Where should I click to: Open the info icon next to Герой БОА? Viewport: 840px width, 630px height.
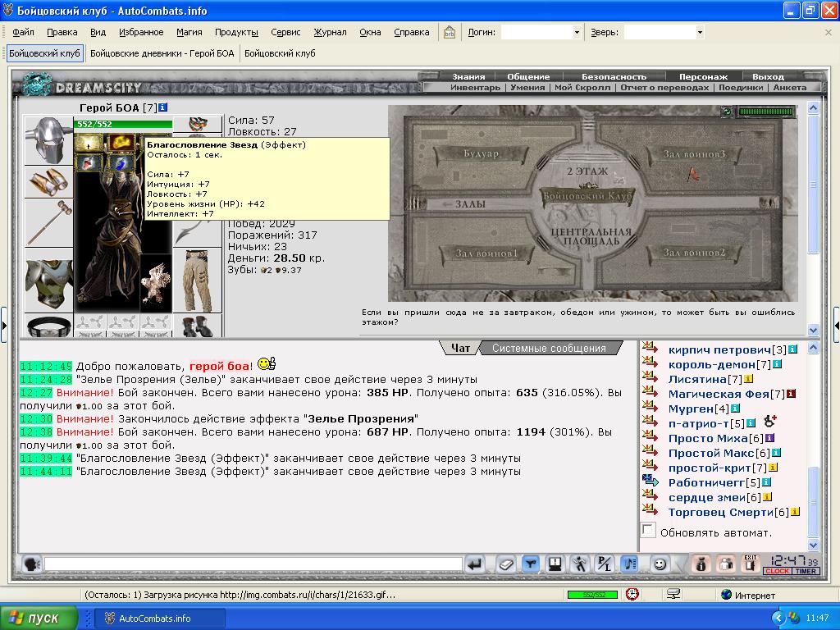163,107
